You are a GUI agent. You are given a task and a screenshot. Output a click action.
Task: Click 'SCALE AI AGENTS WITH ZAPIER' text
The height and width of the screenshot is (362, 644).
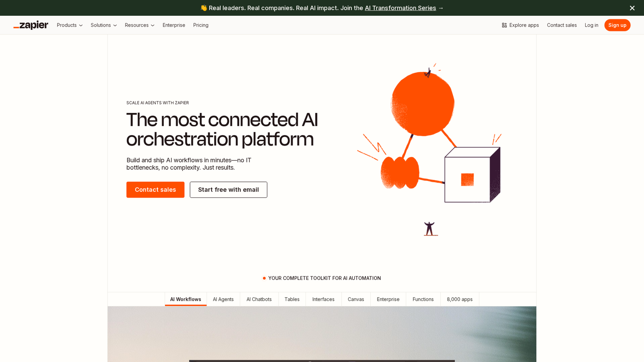pos(157,103)
